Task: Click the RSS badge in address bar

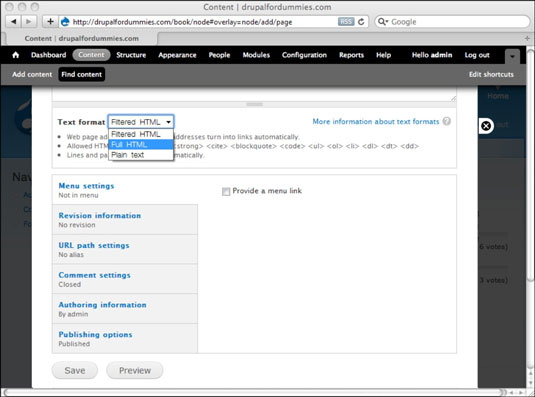Action: click(x=346, y=22)
